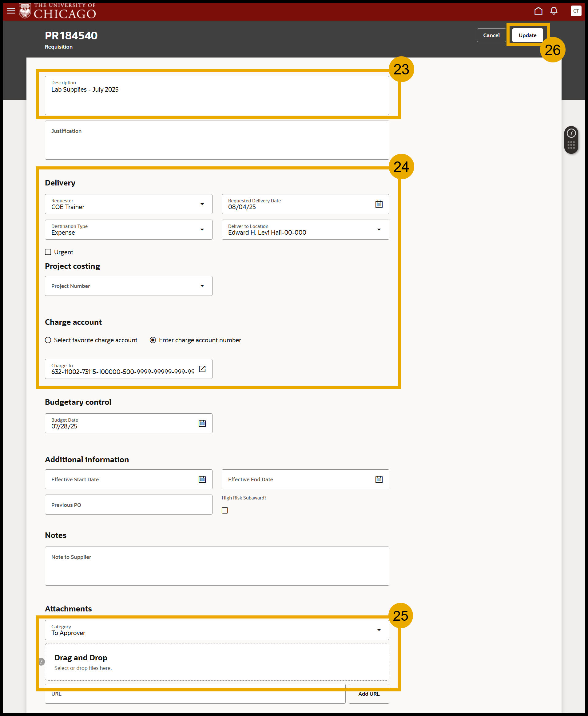Enable the Urgent checkbox
This screenshot has height=716, width=588.
(x=48, y=252)
